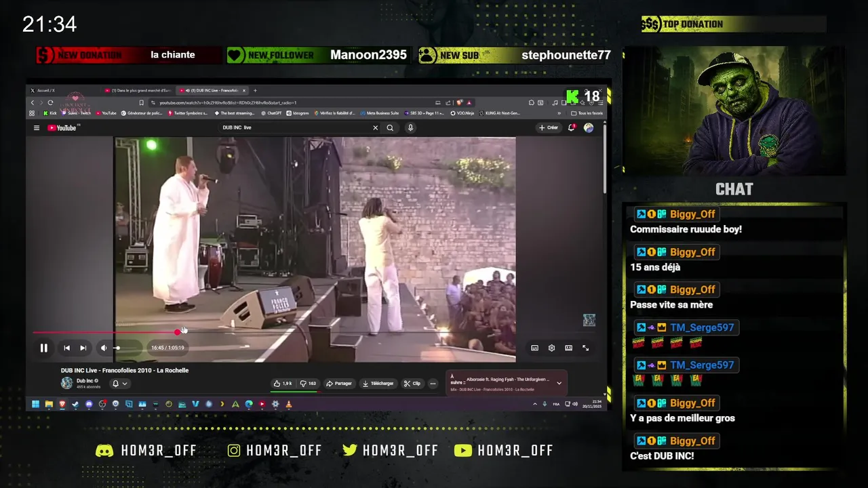Click the YouTube search magnifier button
The height and width of the screenshot is (488, 868).
pyautogui.click(x=390, y=127)
